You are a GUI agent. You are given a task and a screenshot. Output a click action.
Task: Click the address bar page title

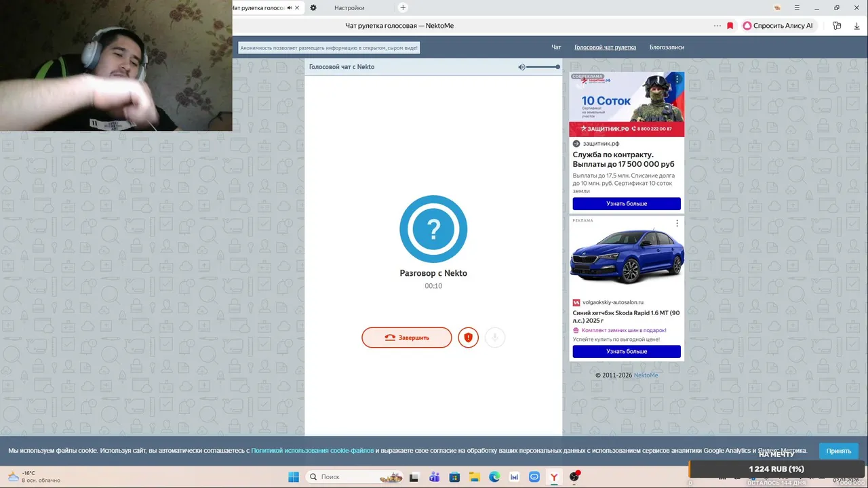pos(399,26)
